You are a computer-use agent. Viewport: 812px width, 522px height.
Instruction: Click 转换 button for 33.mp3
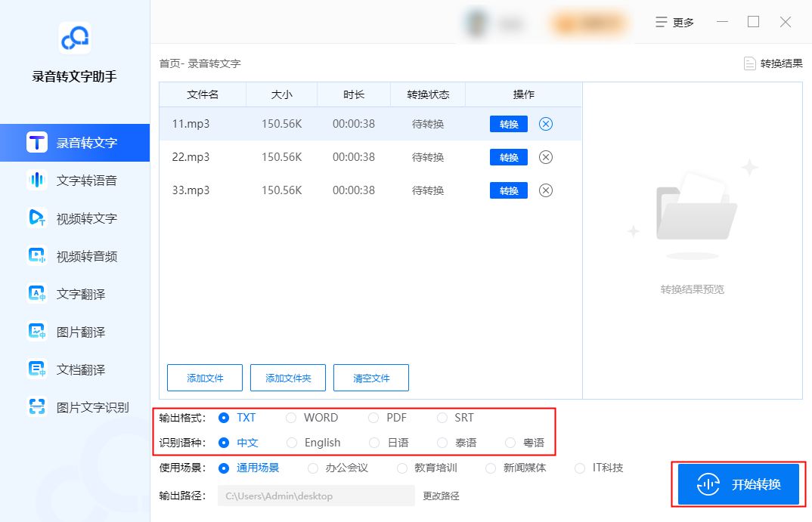click(509, 190)
